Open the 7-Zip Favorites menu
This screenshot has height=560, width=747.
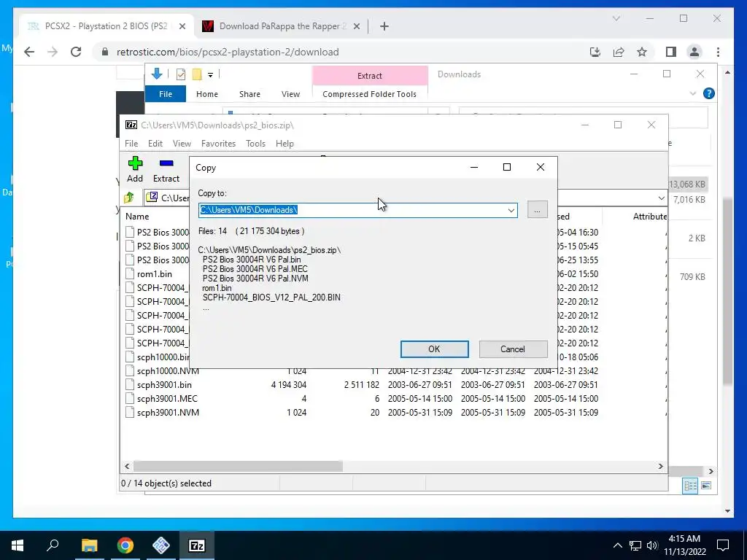[x=218, y=144]
